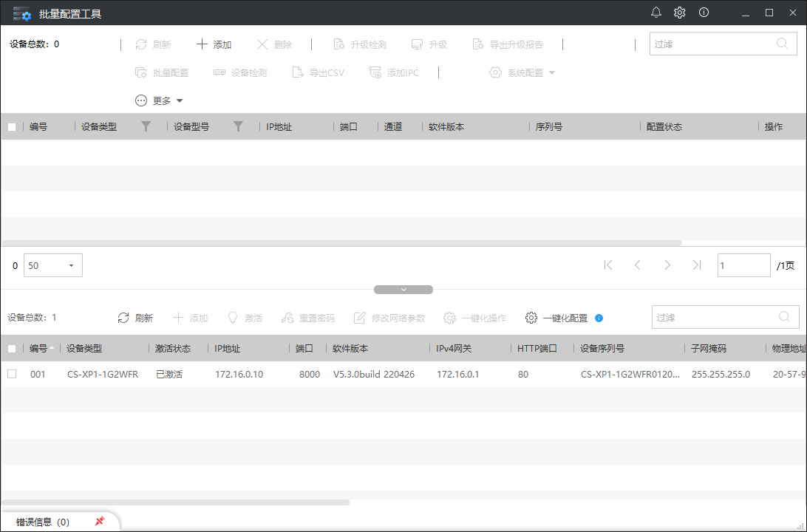The width and height of the screenshot is (807, 532).
Task: Toggle select-all checkbox in lower table header
Action: pyautogui.click(x=12, y=349)
